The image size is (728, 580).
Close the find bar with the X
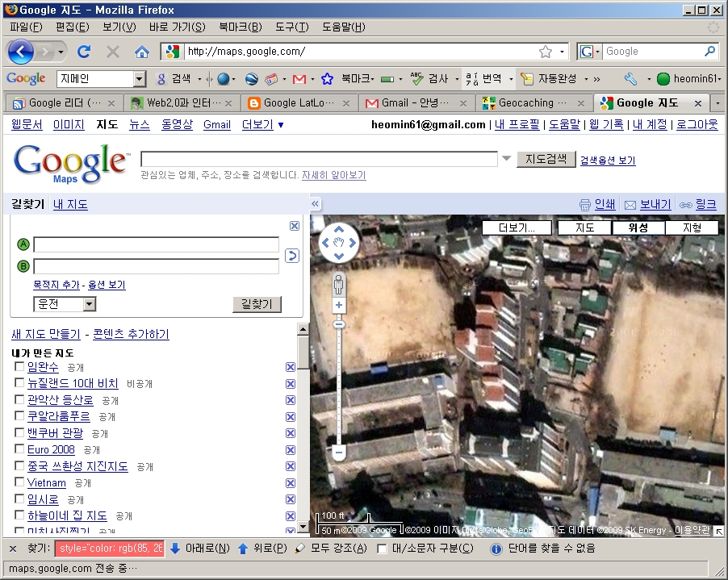(x=13, y=549)
